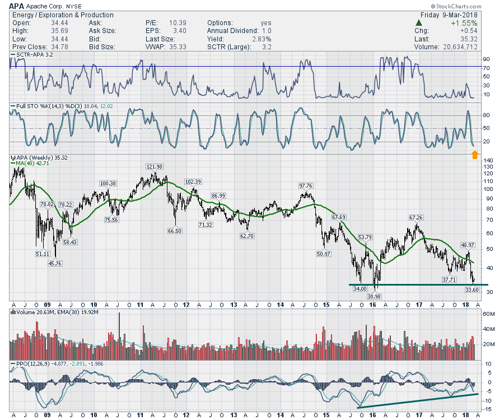This screenshot has width=504, height=420.
Task: Click the 86.99 price peak label
Action: [x=218, y=196]
